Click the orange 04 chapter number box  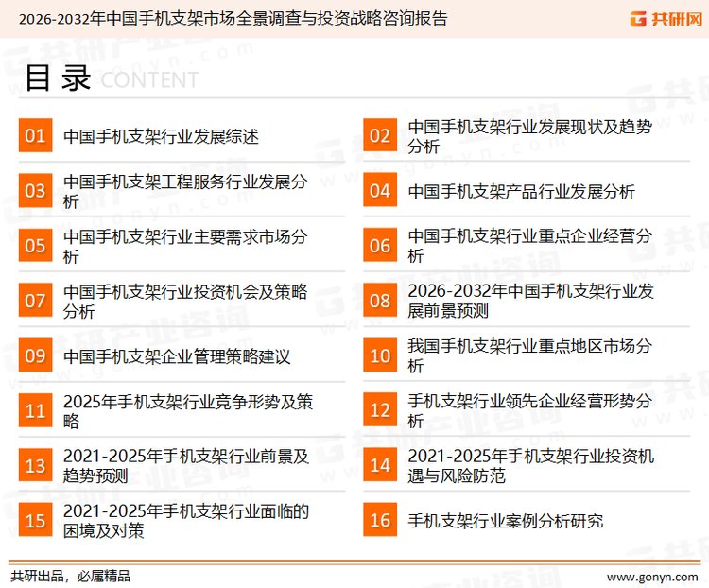[x=380, y=190]
